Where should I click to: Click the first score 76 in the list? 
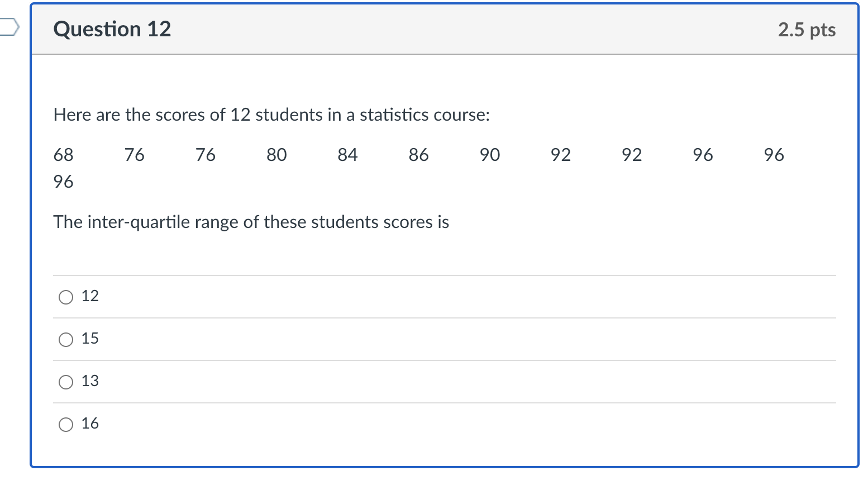pyautogui.click(x=133, y=155)
